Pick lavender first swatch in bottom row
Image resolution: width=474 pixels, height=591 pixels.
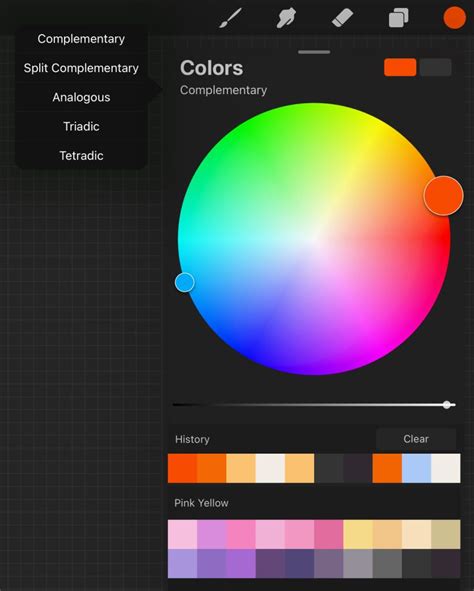tap(182, 564)
